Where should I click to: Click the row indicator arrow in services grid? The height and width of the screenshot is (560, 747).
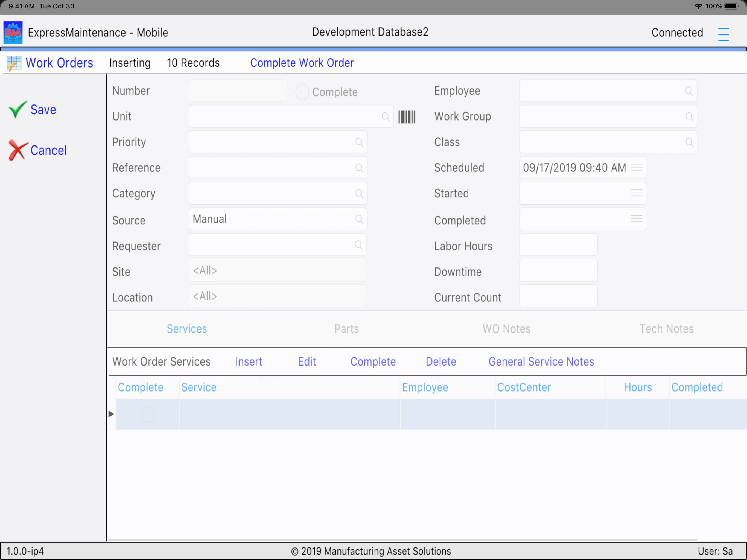tap(111, 414)
